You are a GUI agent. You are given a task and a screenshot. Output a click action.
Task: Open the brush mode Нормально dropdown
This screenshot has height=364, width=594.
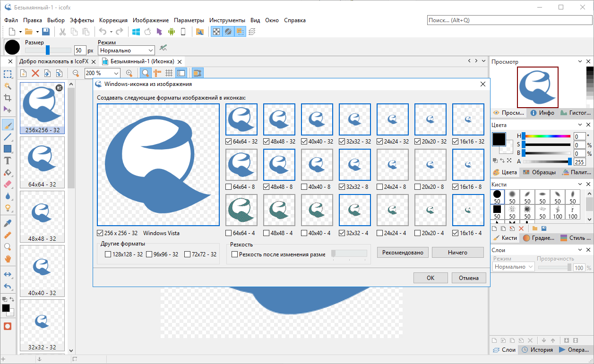click(126, 50)
